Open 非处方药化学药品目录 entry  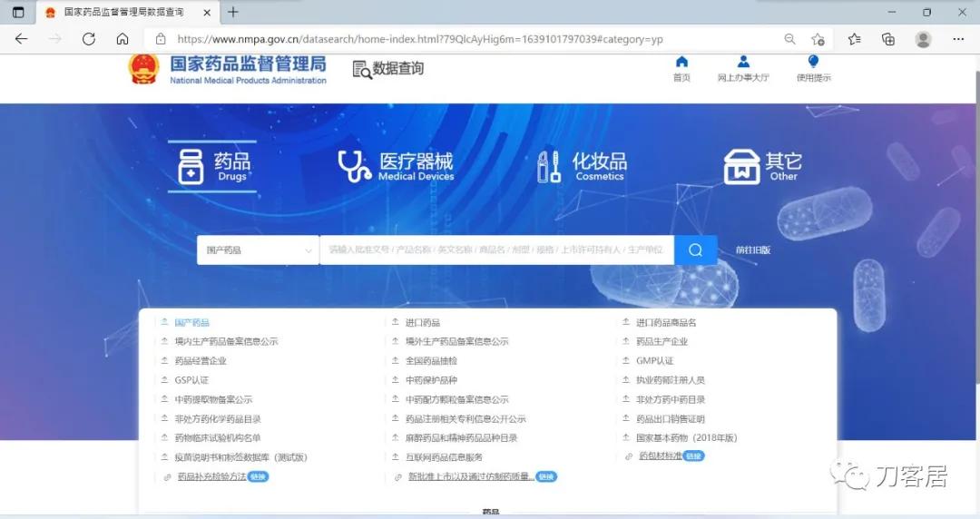[218, 419]
